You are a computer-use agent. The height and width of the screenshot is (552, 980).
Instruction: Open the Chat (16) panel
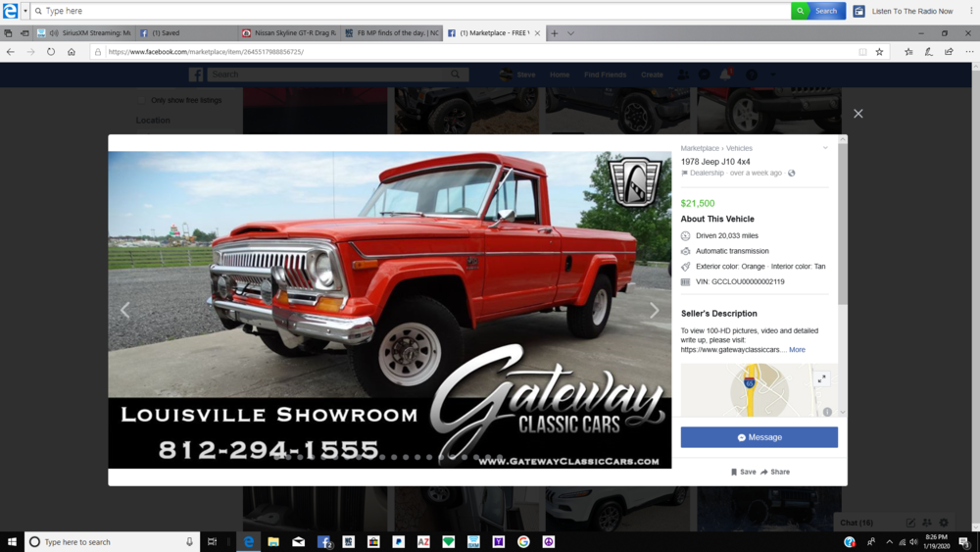pos(857,523)
